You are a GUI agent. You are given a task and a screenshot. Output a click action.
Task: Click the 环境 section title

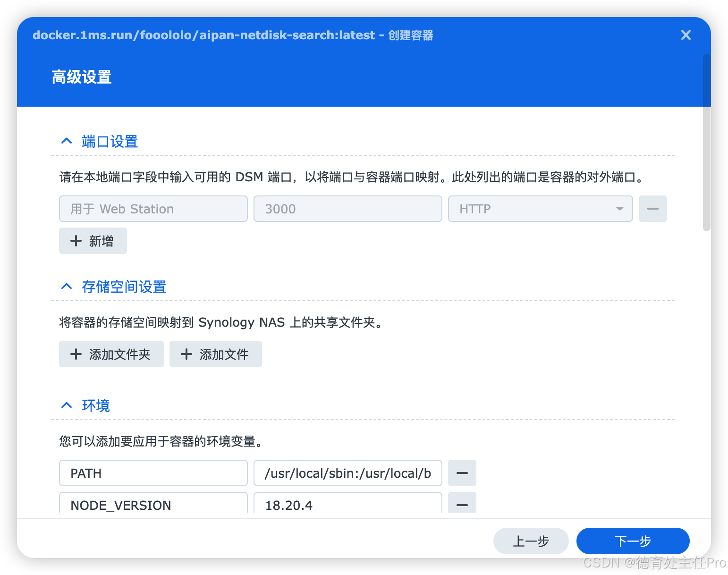pos(96,406)
